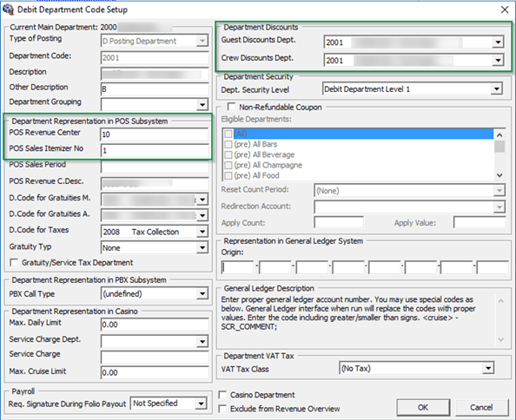Expand the D.Code for Taxes dropdown

pos(202,232)
